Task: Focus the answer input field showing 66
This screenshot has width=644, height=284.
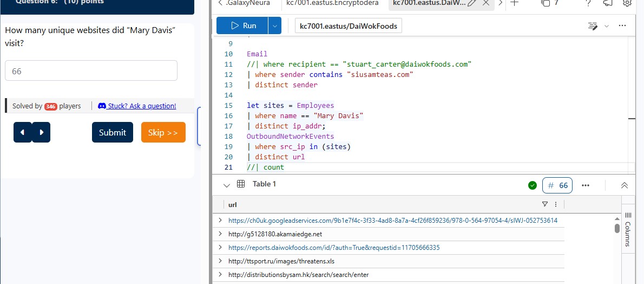Action: coord(91,71)
